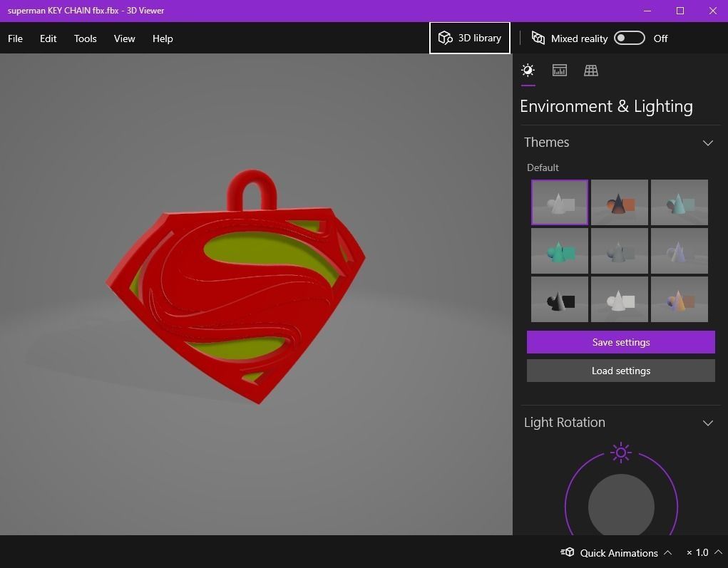Viewport: 728px width, 568px height.
Task: Click the Save settings button
Action: click(x=621, y=343)
